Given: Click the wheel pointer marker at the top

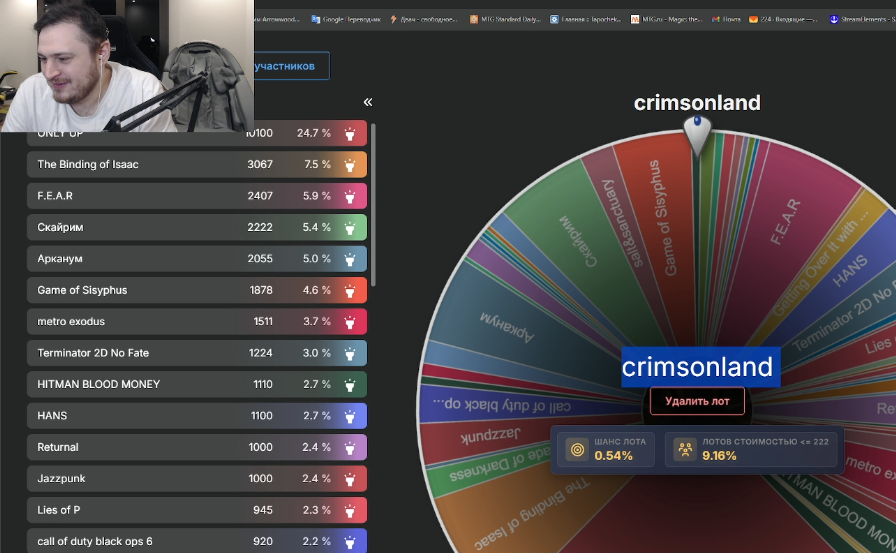Looking at the screenshot, I should 697,135.
